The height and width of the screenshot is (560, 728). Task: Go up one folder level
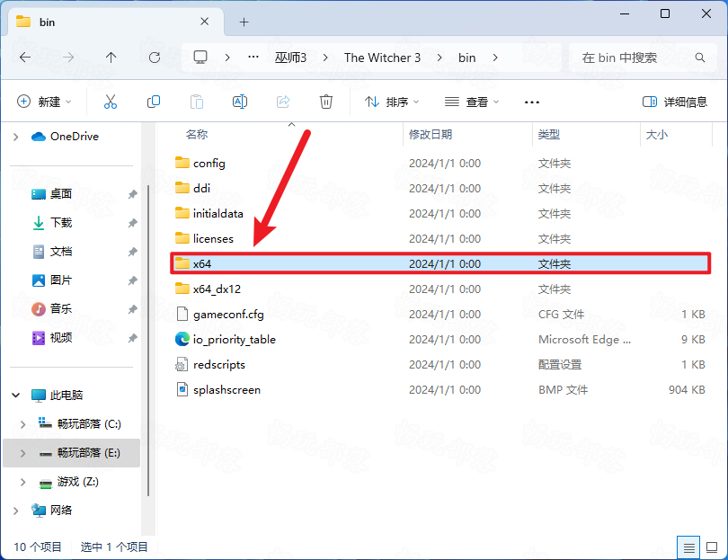coord(111,58)
